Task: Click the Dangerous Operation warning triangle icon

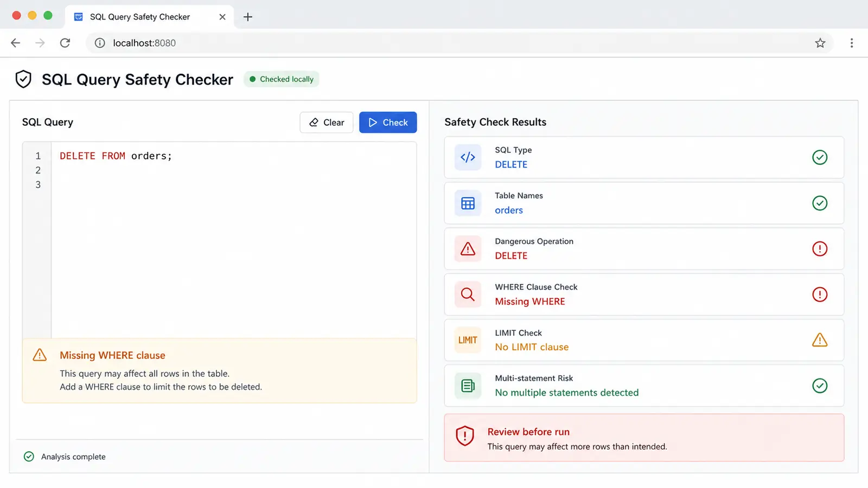Action: (x=468, y=249)
